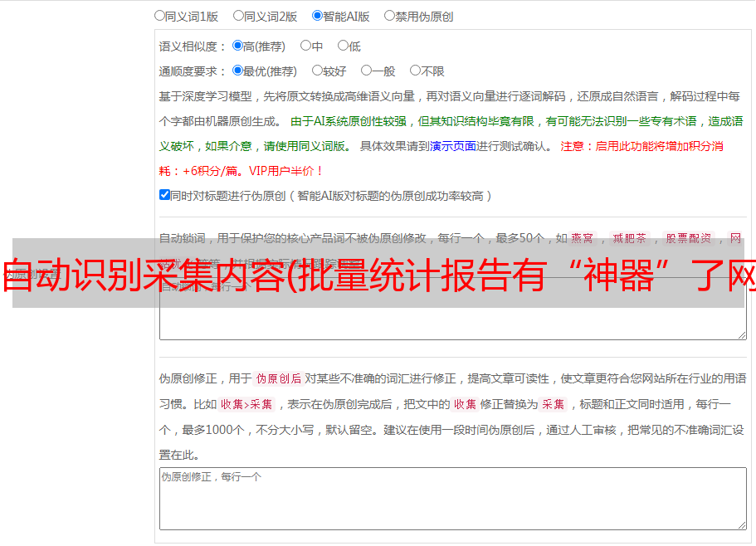
Task: Click the 燕窝 example tag
Action: pyautogui.click(x=582, y=238)
